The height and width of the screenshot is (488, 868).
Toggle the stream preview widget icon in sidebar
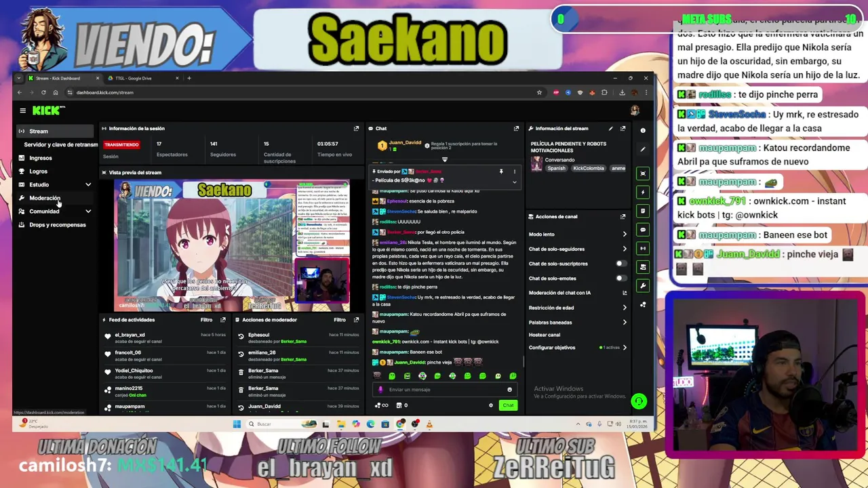pyautogui.click(x=643, y=174)
